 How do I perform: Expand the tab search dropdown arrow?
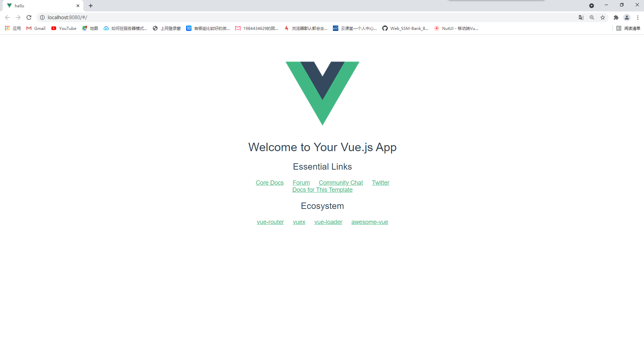point(592,6)
